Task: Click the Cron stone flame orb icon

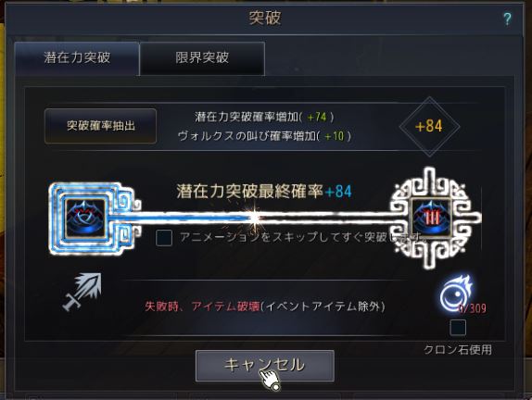Action: click(x=456, y=294)
